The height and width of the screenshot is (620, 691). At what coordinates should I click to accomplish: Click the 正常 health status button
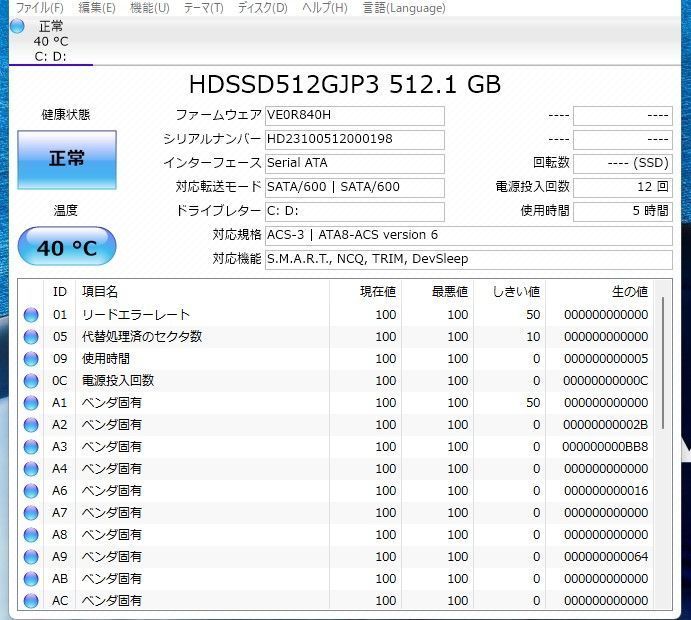[67, 160]
